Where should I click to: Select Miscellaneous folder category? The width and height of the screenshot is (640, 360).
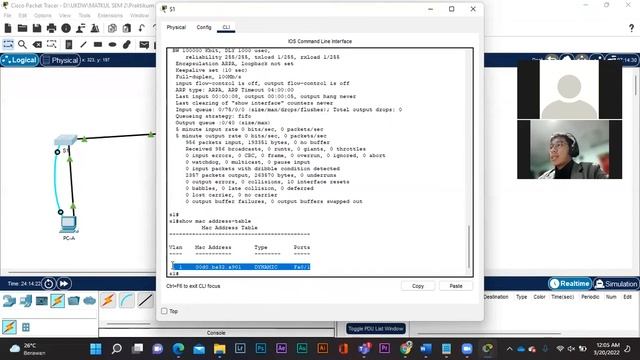tap(74, 301)
